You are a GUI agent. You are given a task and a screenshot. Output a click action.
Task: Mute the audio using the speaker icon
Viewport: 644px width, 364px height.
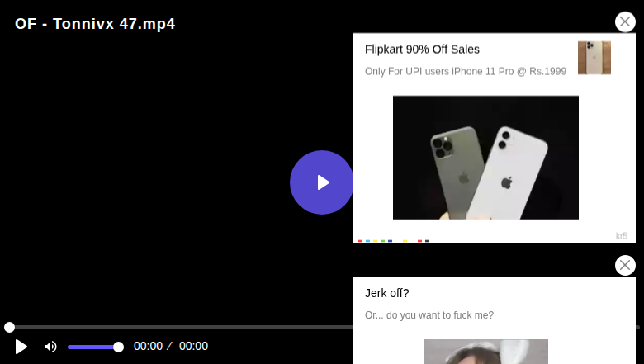tap(50, 347)
